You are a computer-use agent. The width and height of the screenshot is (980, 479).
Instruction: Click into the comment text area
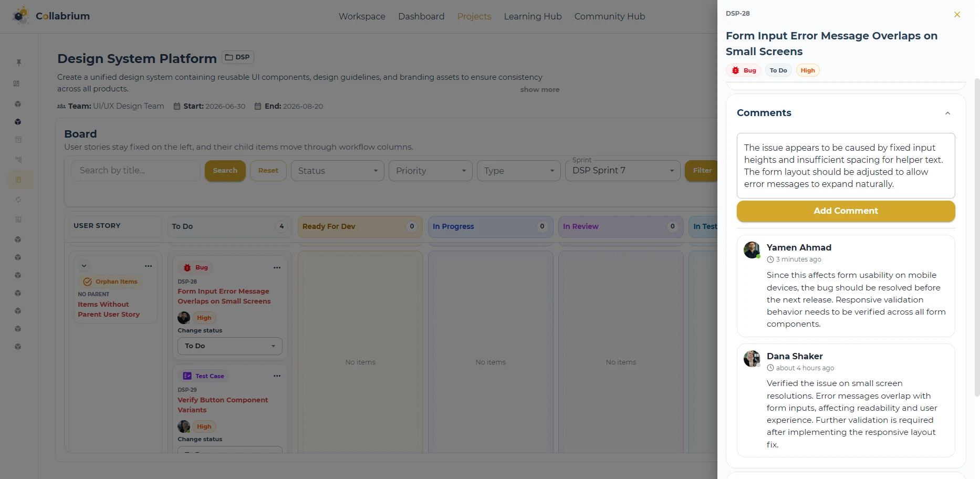(846, 165)
